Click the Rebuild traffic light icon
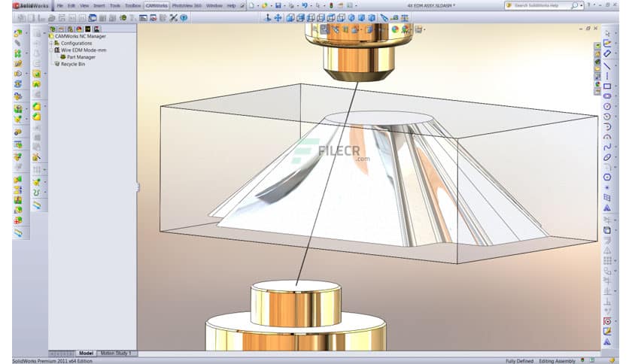The width and height of the screenshot is (629, 364). click(x=331, y=5)
